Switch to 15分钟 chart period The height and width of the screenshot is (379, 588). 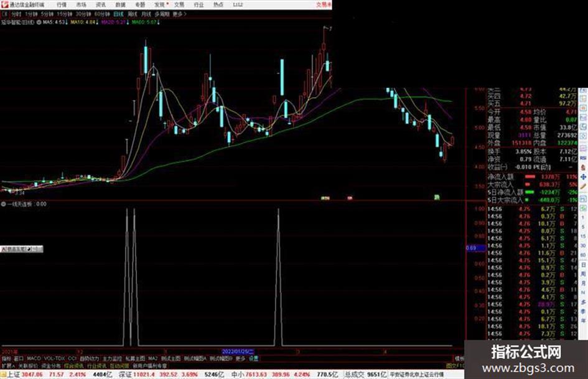[65, 14]
